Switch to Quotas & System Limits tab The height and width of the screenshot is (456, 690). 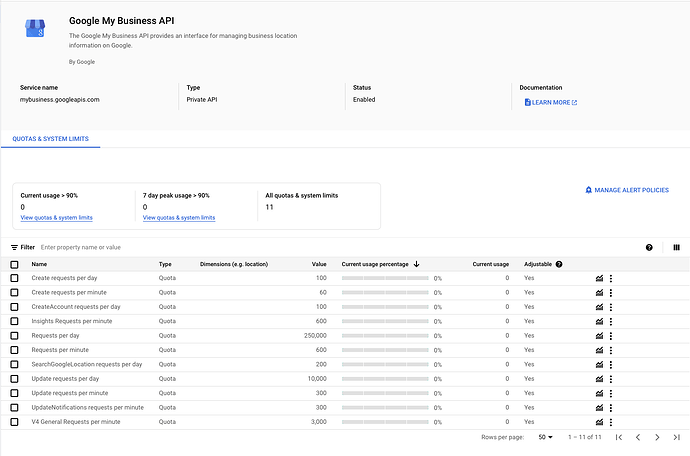[50, 139]
